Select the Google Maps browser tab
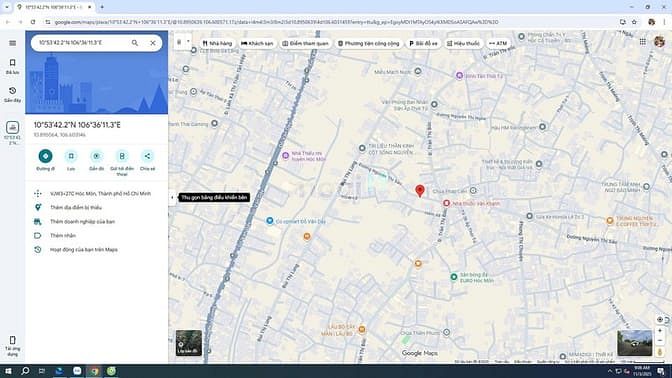 pyautogui.click(x=54, y=7)
